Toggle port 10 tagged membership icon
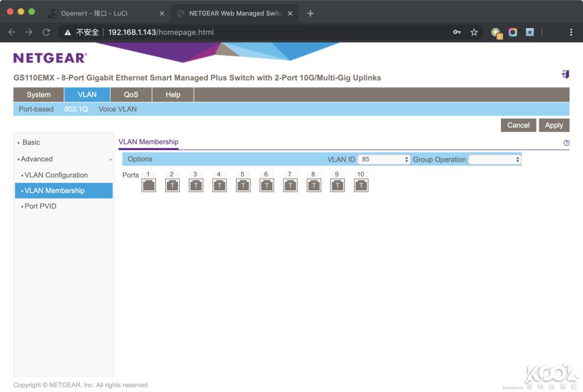The image size is (583, 392). pyautogui.click(x=361, y=185)
